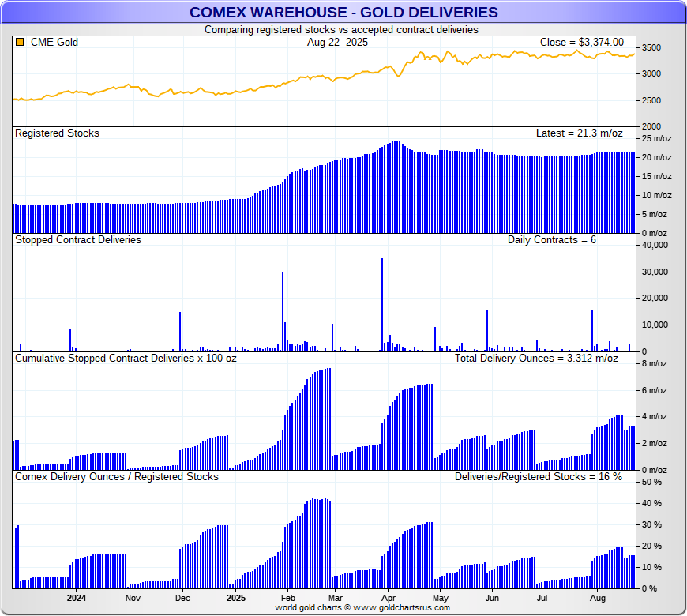Image resolution: width=687 pixels, height=616 pixels.
Task: Click the Nov marker on the time axis
Action: click(131, 598)
